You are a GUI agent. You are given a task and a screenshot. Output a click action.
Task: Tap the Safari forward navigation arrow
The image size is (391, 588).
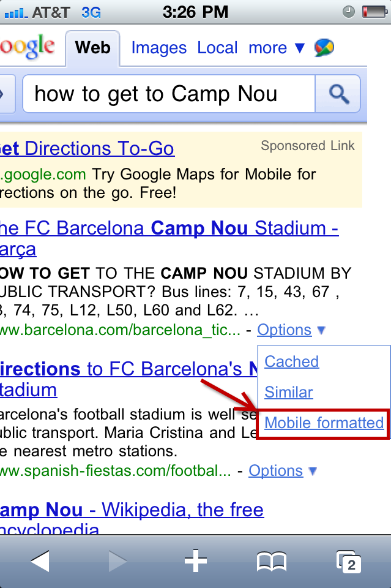point(117,560)
